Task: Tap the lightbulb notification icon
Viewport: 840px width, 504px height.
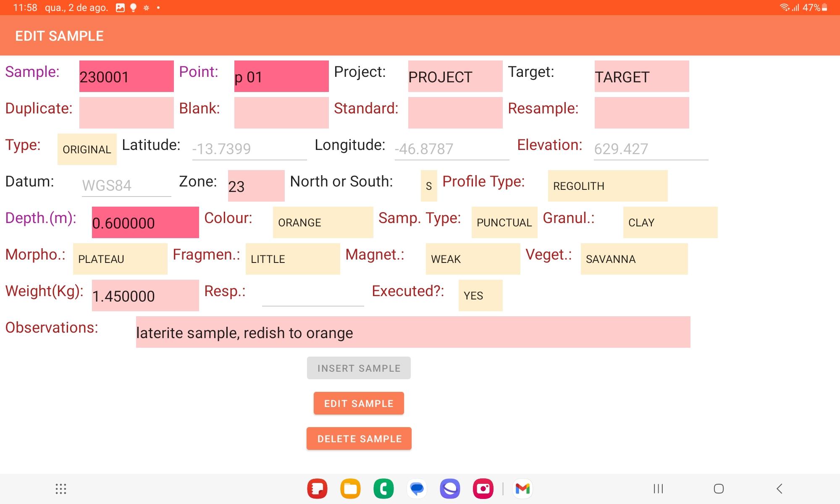Action: (133, 8)
